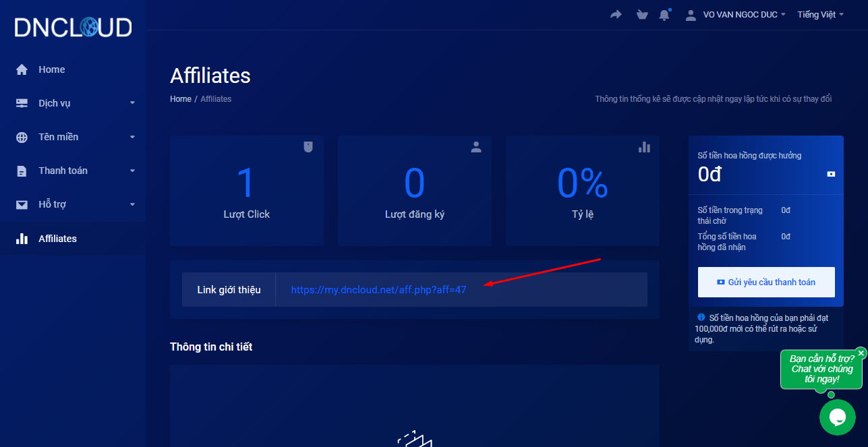Click the DNCLOUD logo
The height and width of the screenshot is (447, 868).
[73, 28]
